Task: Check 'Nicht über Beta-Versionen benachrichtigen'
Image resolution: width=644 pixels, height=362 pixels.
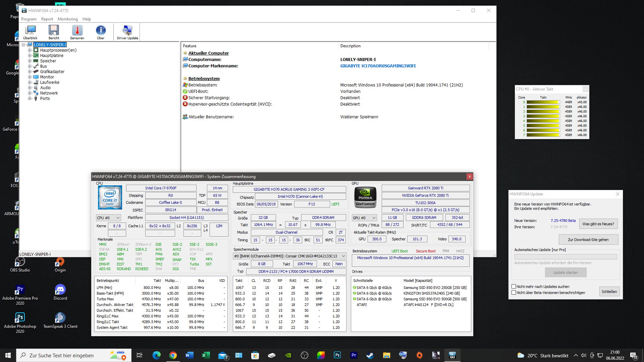Action: tap(514, 293)
